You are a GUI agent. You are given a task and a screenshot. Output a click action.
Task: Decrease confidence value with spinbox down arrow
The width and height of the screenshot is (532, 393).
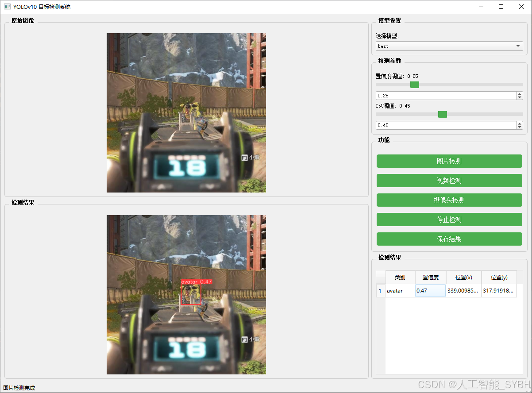point(520,98)
